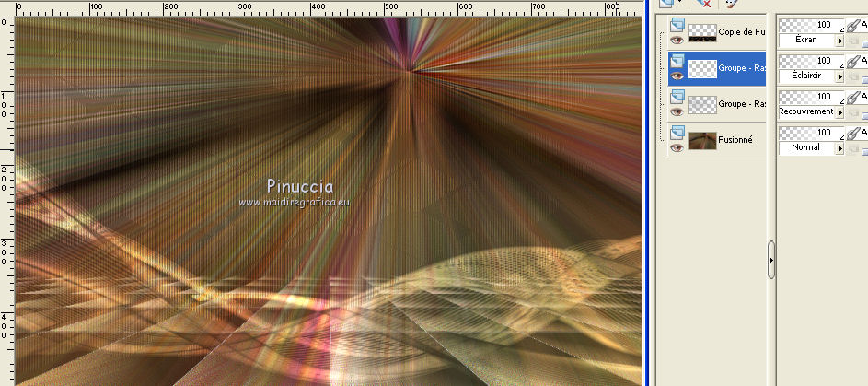
Task: Click the Copie de Fu layer thumbnail
Action: click(702, 32)
